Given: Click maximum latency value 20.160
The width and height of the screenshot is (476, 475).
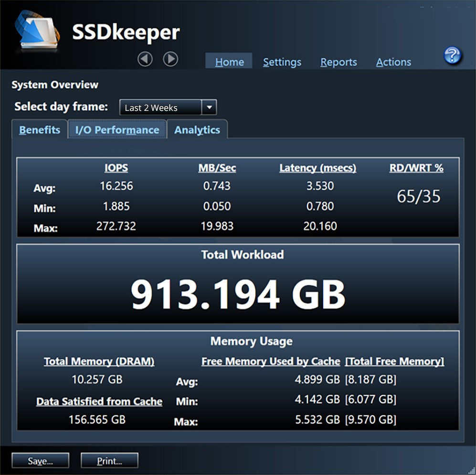Looking at the screenshot, I should (x=320, y=226).
